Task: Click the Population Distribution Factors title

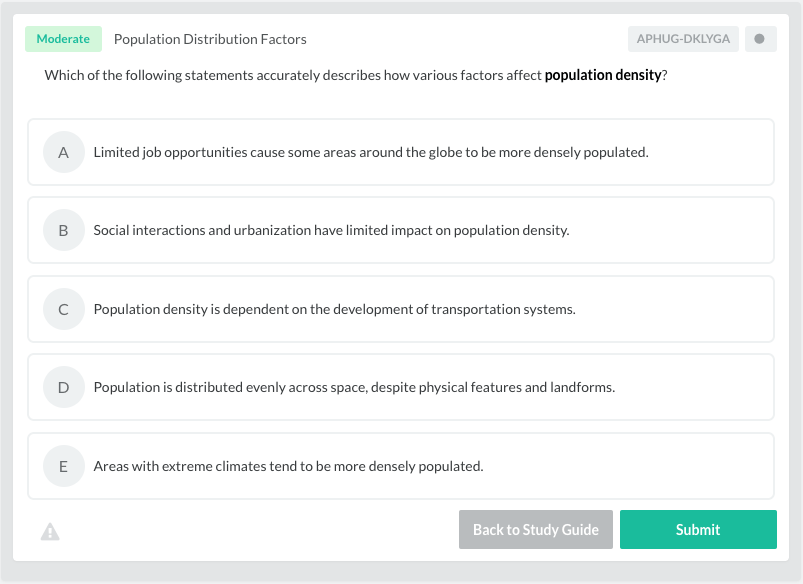Action: 209,38
